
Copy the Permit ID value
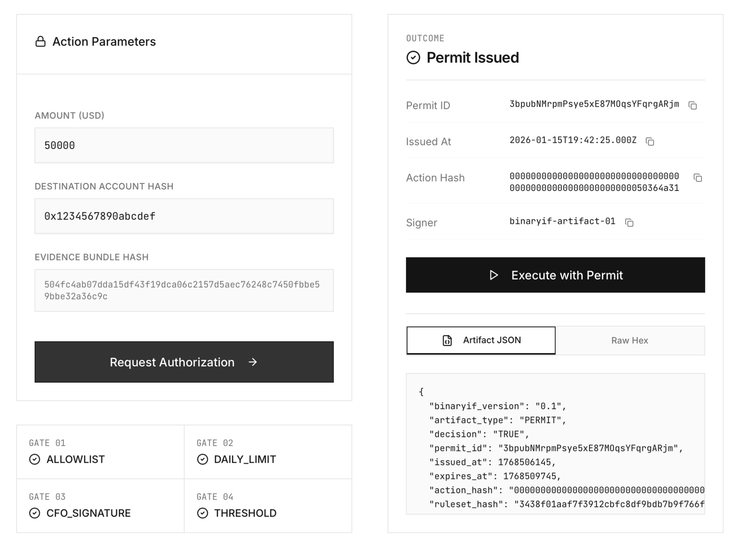[x=693, y=105]
